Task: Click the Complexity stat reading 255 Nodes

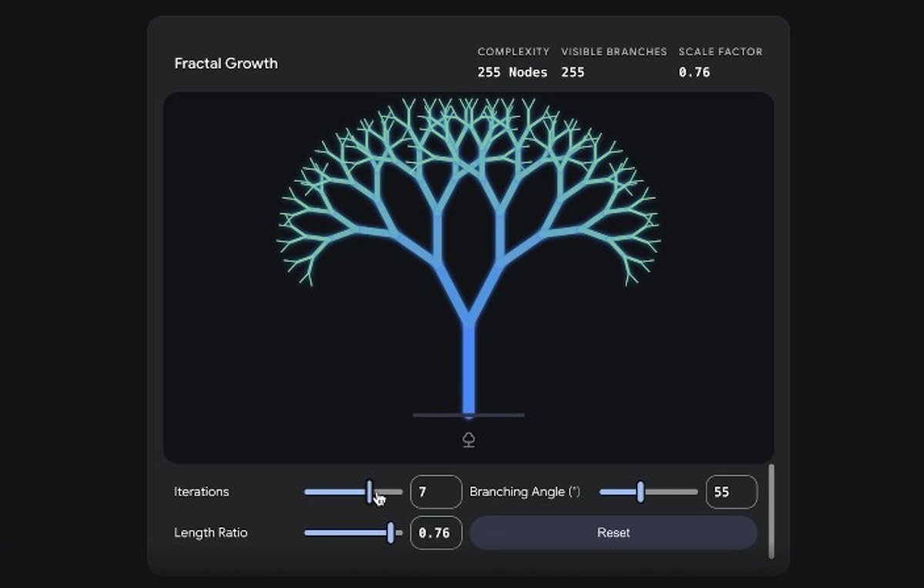Action: [x=512, y=72]
